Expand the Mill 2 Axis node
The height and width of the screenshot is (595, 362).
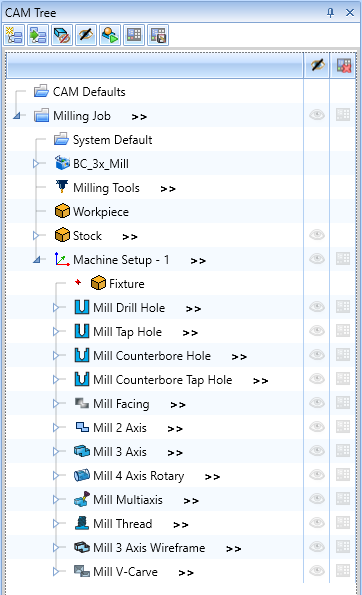pos(56,428)
